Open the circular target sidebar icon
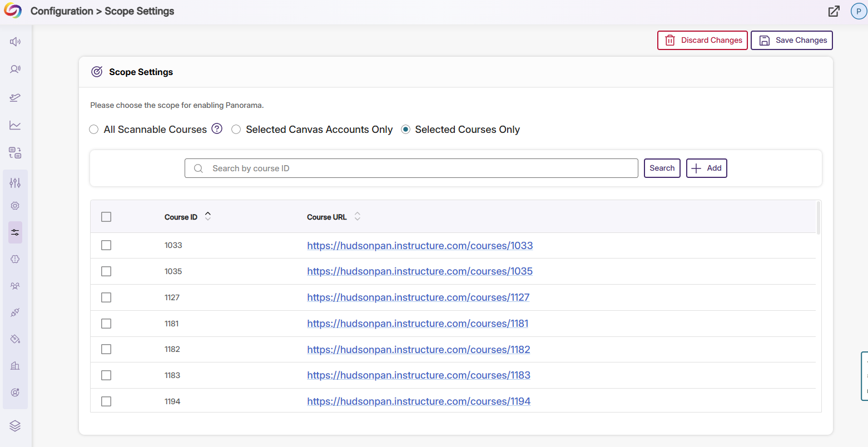This screenshot has height=447, width=868. click(15, 393)
